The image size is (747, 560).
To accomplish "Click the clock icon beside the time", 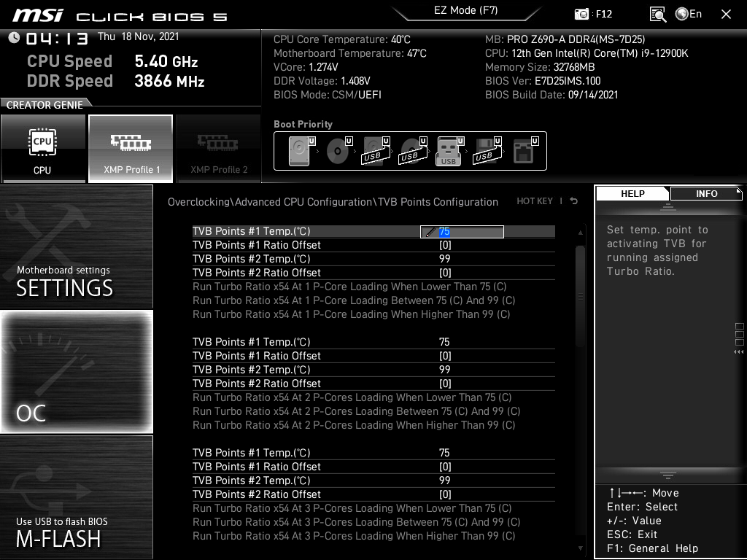I will pyautogui.click(x=14, y=37).
